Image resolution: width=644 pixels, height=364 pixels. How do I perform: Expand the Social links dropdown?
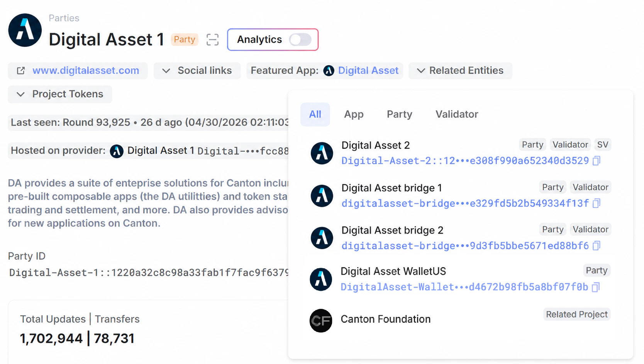197,71
